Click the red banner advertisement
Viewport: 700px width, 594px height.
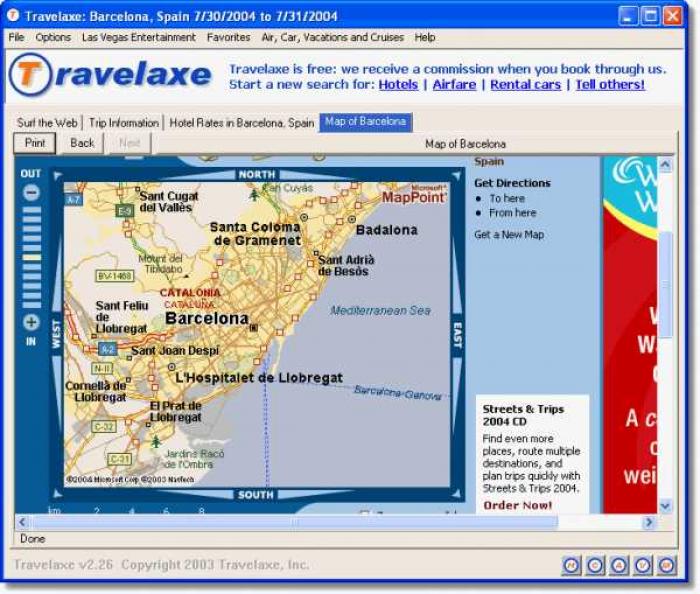(630, 335)
